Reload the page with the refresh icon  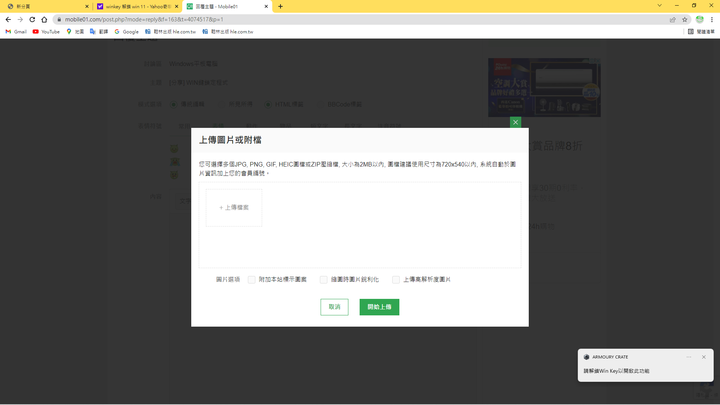point(32,19)
